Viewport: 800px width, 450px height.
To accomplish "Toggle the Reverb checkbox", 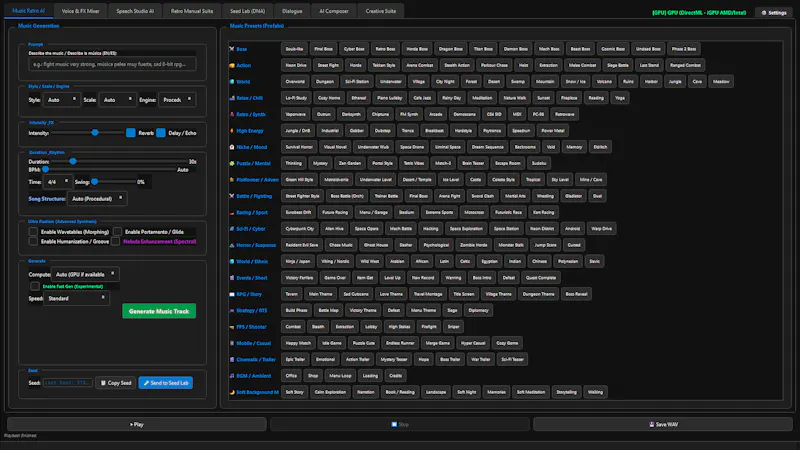I will [x=131, y=133].
